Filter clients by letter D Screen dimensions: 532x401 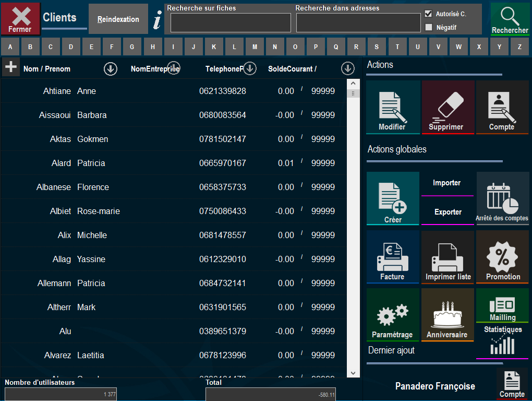point(71,46)
